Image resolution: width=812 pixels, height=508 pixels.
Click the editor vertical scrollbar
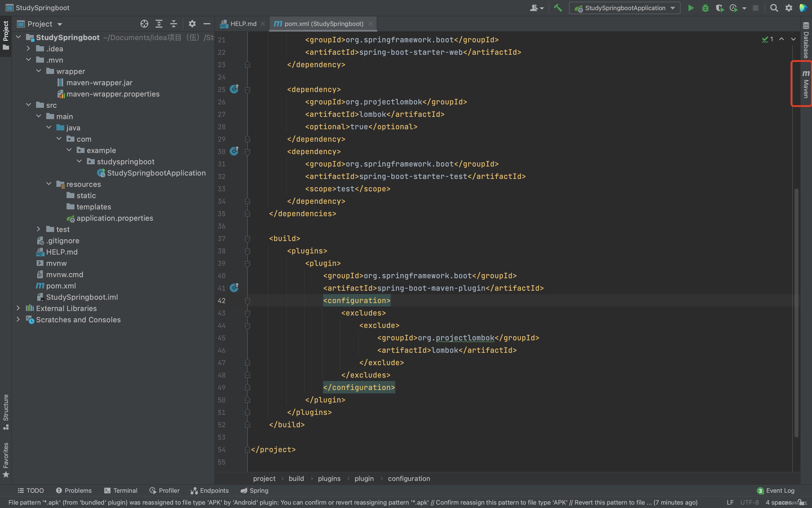coord(796,312)
